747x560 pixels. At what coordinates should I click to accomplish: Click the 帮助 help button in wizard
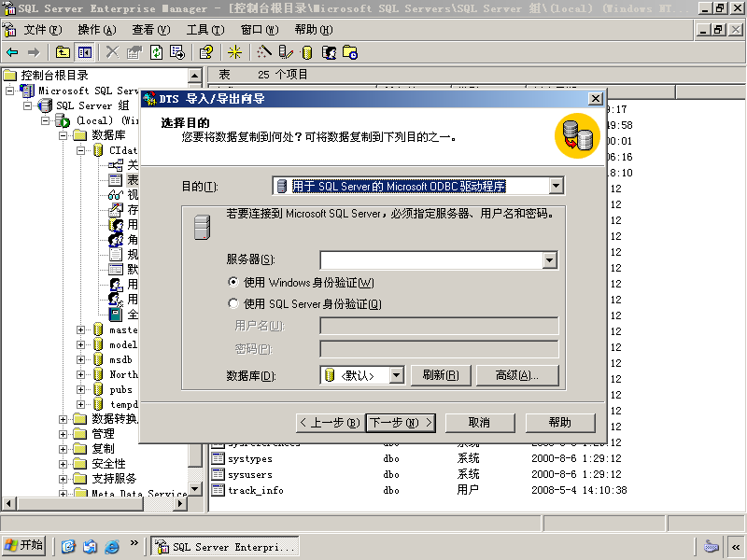tap(560, 423)
